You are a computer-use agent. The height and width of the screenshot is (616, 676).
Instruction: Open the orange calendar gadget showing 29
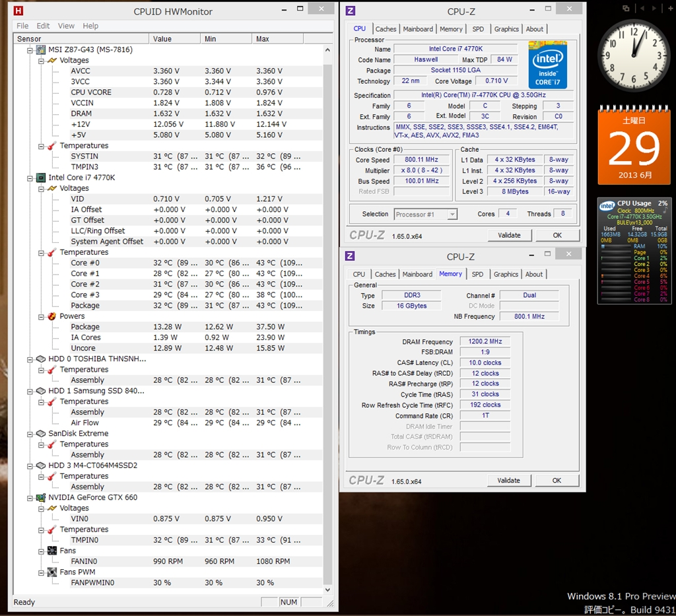click(x=634, y=145)
